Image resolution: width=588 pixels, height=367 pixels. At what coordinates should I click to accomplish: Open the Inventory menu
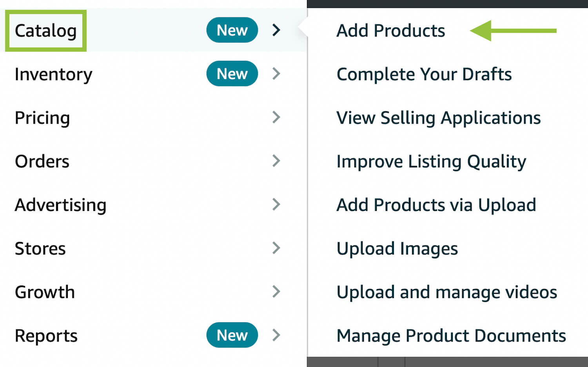point(53,74)
